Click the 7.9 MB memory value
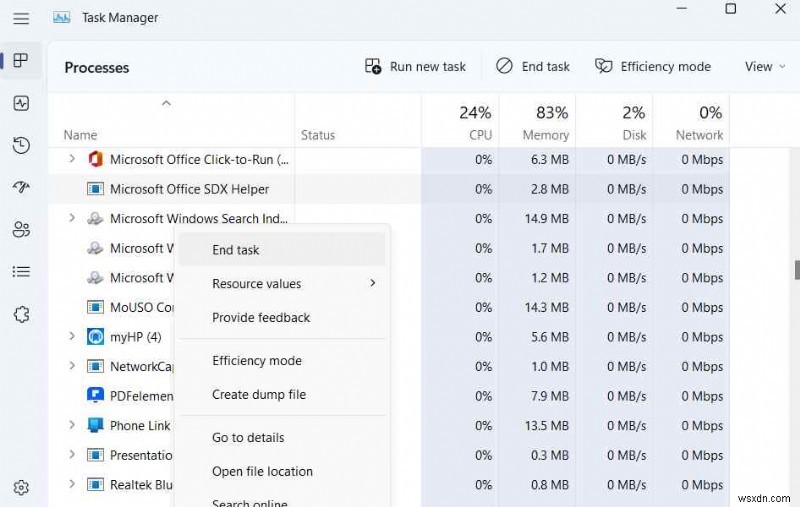The image size is (800, 507). point(549,396)
